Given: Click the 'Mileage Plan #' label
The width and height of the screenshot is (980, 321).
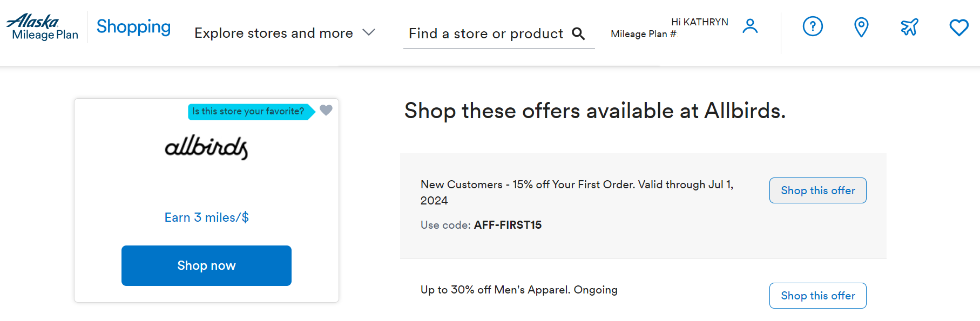Looking at the screenshot, I should tap(643, 34).
